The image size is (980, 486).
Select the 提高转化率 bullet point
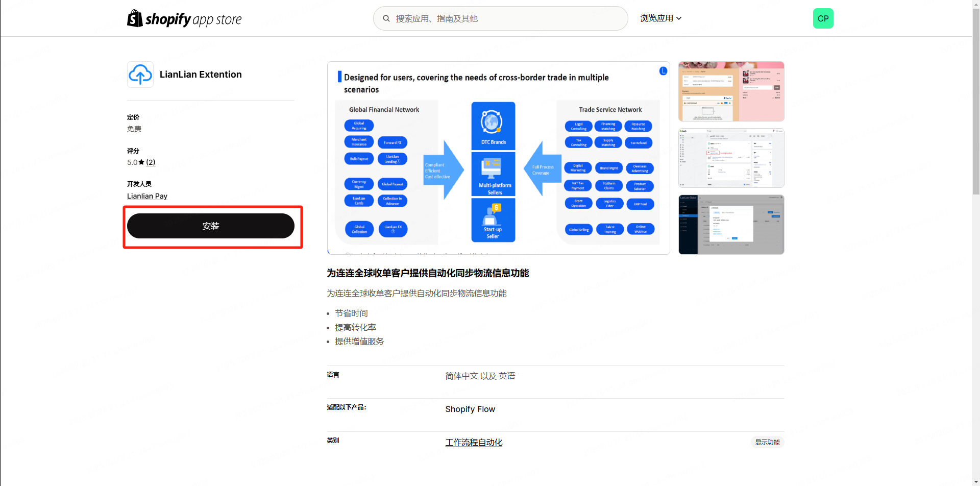click(x=355, y=328)
